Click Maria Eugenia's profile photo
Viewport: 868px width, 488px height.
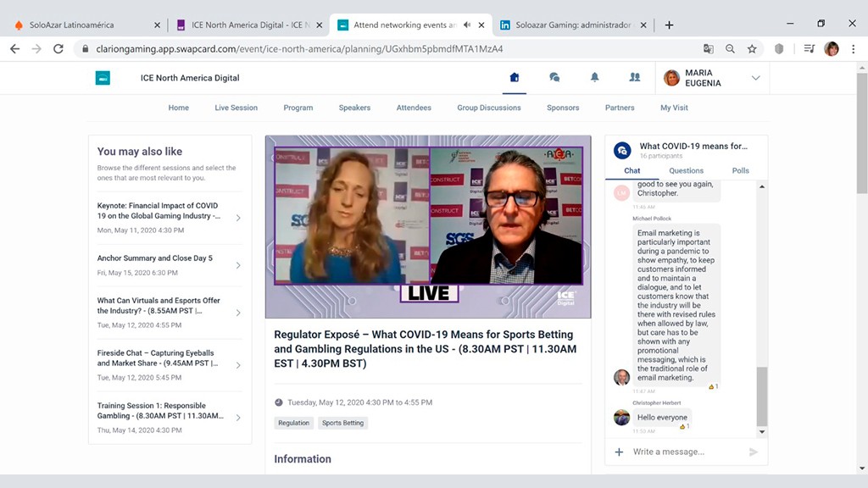(671, 78)
